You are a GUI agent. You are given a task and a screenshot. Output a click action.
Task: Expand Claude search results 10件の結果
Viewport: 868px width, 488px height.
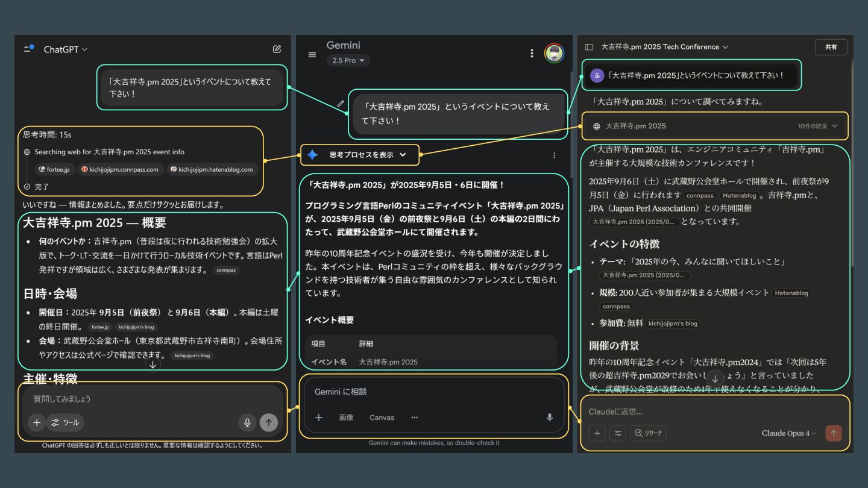pos(818,126)
